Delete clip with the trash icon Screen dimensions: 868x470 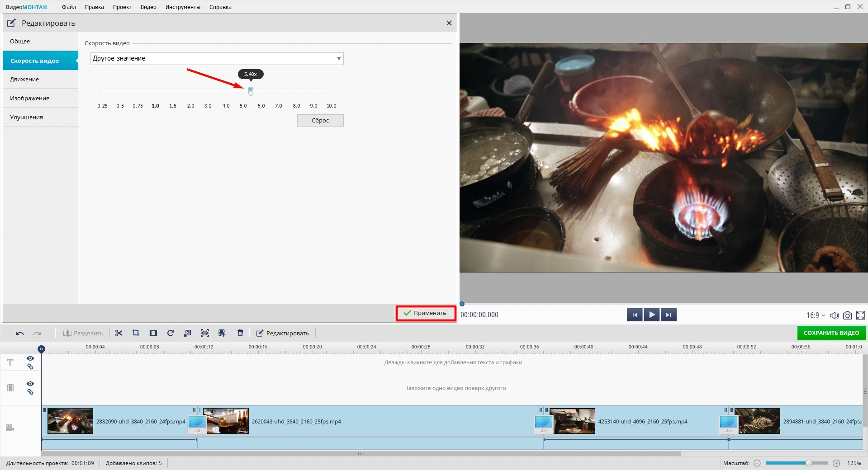(x=240, y=333)
